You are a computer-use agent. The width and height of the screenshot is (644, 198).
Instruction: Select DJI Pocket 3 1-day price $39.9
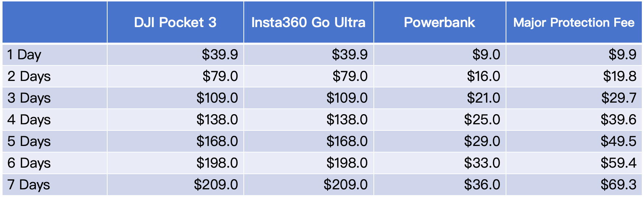coord(175,55)
